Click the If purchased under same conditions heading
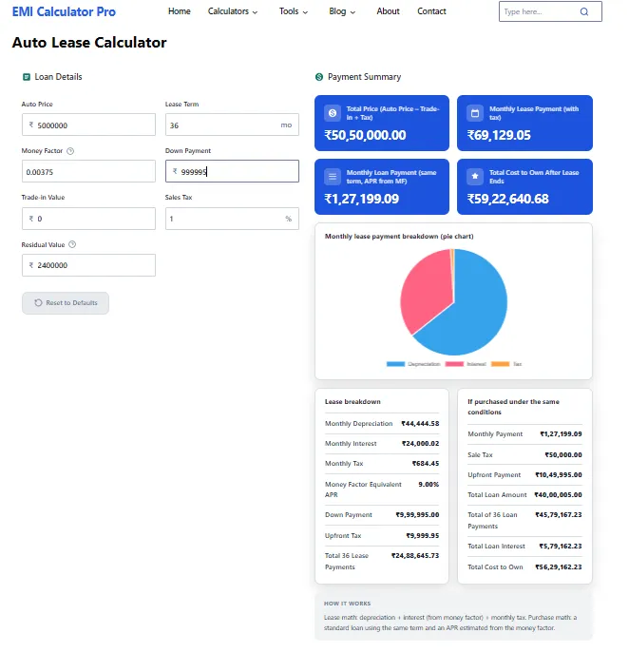The width and height of the screenshot is (629, 672). 513,407
